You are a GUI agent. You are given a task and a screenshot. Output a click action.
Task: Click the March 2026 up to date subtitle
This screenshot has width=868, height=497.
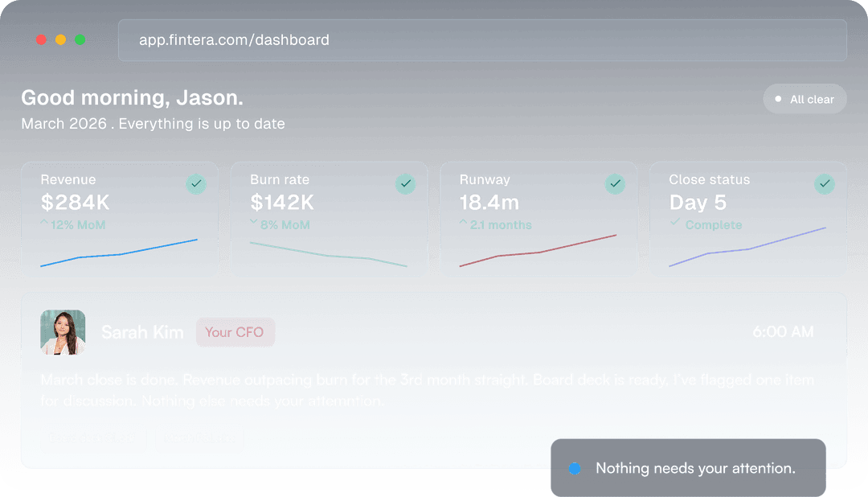[x=153, y=124]
